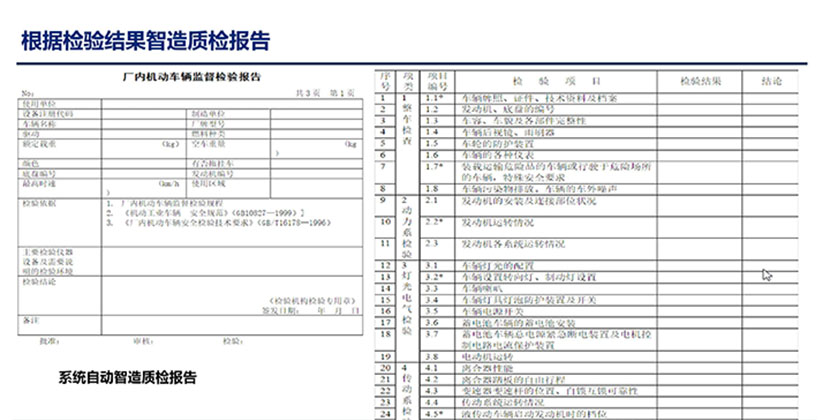Click the slide title 根据检验结果智造质检报告
This screenshot has width=830, height=420.
(145, 41)
